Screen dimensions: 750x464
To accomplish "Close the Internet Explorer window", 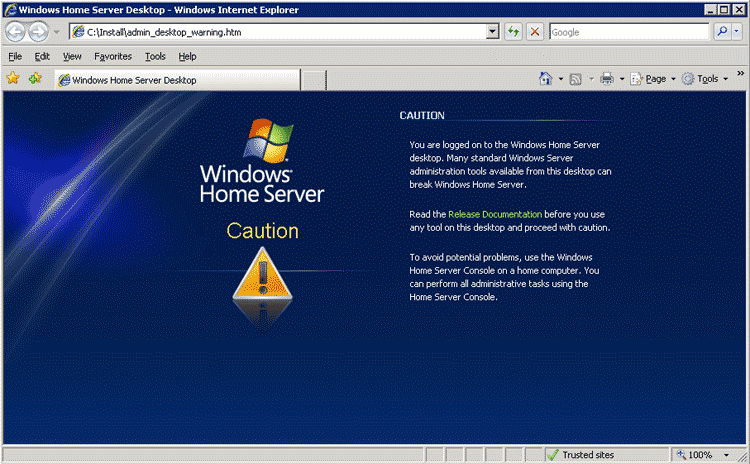I will pos(739,10).
